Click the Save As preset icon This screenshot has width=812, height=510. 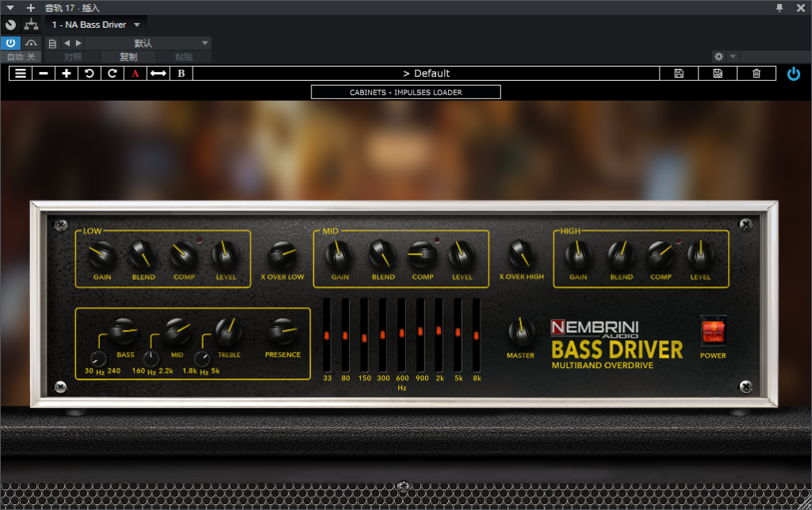[x=718, y=74]
